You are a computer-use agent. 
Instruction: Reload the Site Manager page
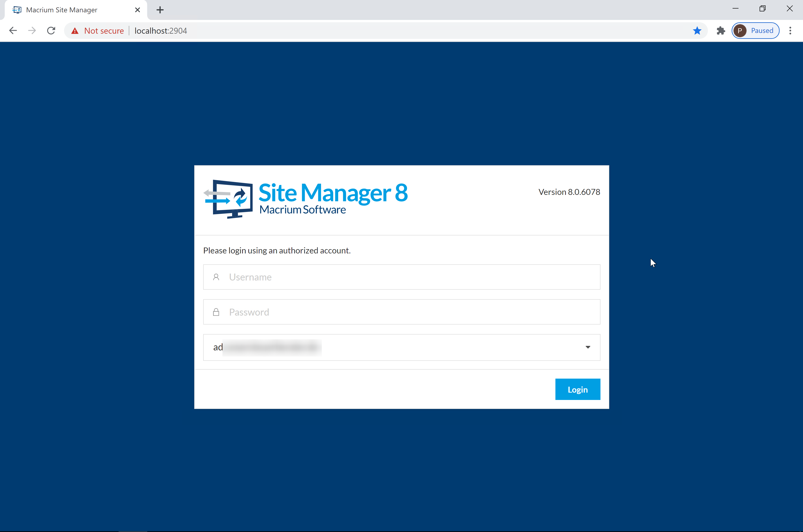51,31
